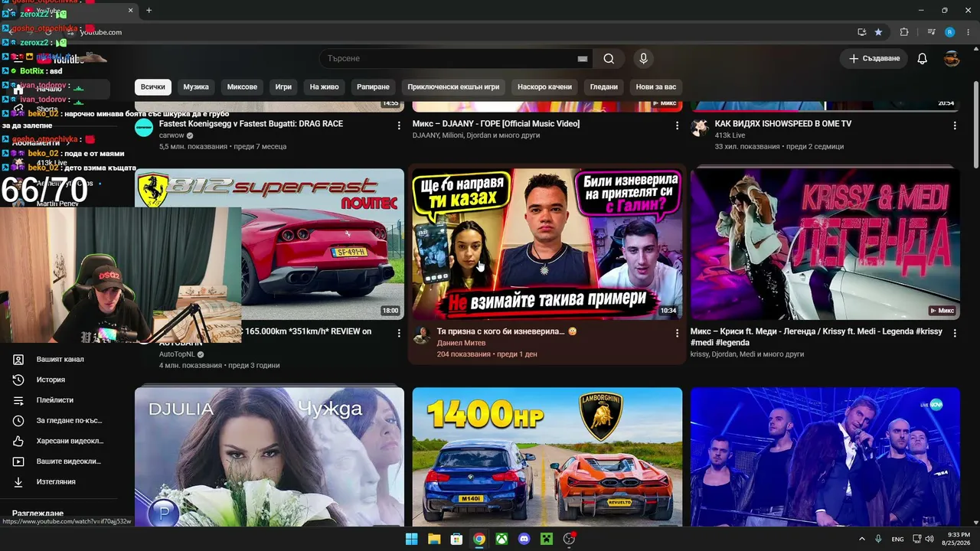Open a new Chrome tab

[149, 10]
